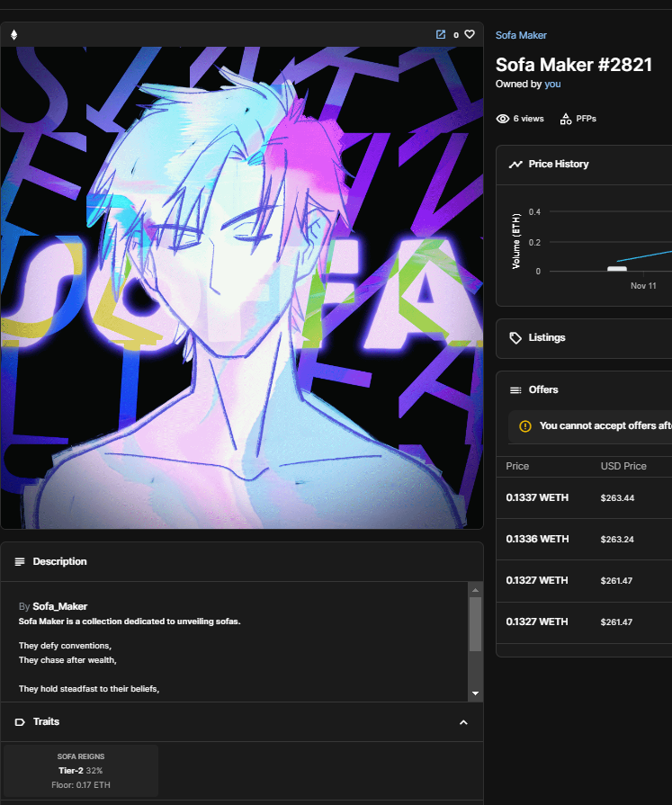This screenshot has height=805, width=672.
Task: Click 'They chase after wealth,' description line
Action: point(67,660)
